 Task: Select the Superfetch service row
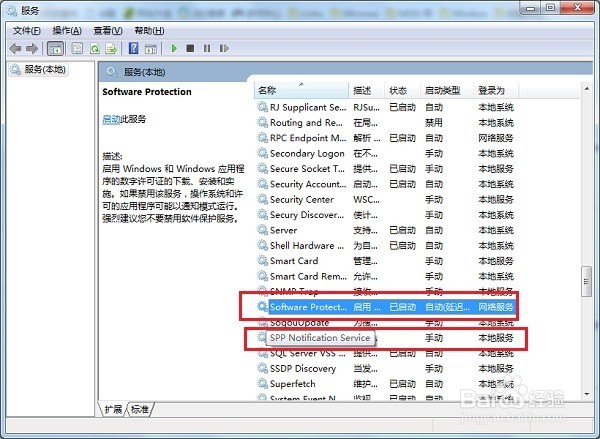[x=385, y=384]
